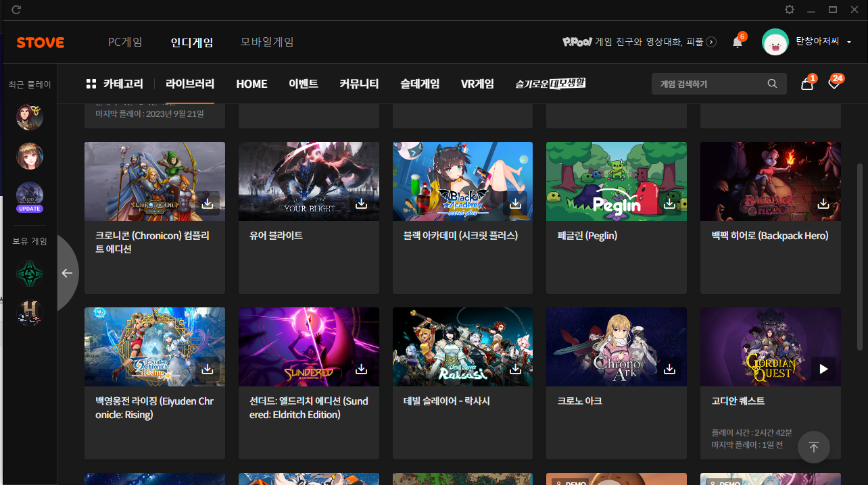Go to HOME tab
This screenshot has height=485, width=868.
click(x=251, y=84)
